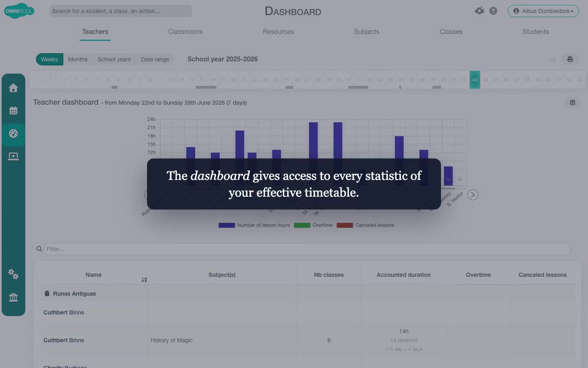Select week 1 in timeline
The width and height of the screenshot is (588, 368).
coord(34,80)
